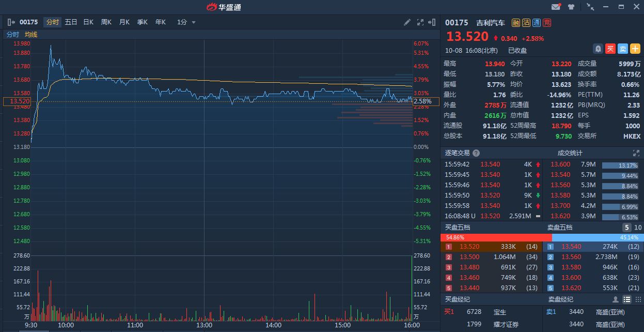The height and width of the screenshot is (332, 644).
Task: Click the red buy-side ratio bar
Action: (x=496, y=237)
